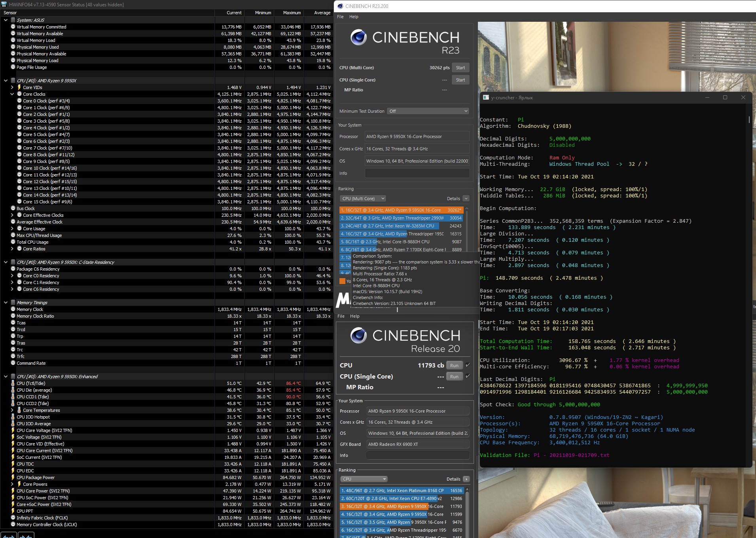
Task: Click the chip icon beside System: ASUS
Action: [x=13, y=20]
